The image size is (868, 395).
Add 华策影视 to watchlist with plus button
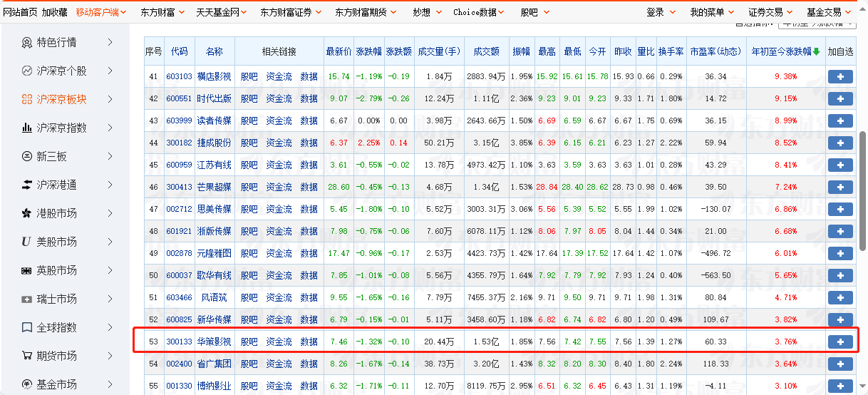[840, 342]
